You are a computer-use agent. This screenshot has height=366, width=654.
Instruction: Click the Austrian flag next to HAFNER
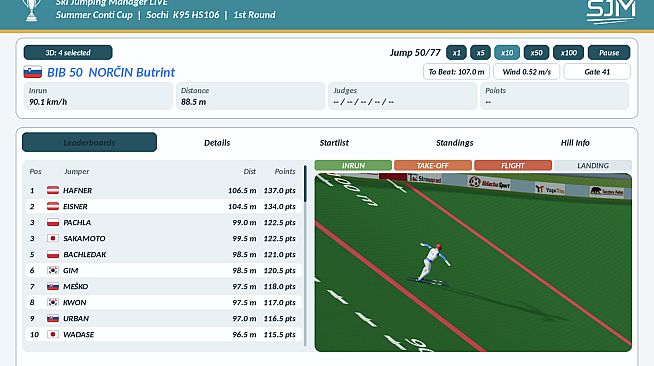[53, 190]
